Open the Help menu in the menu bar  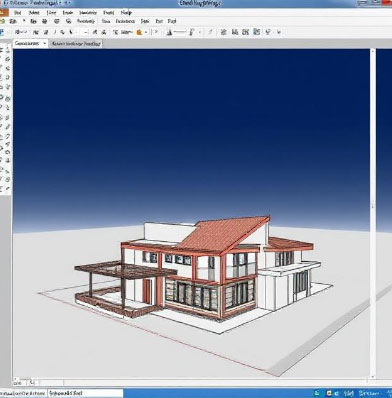tap(126, 13)
